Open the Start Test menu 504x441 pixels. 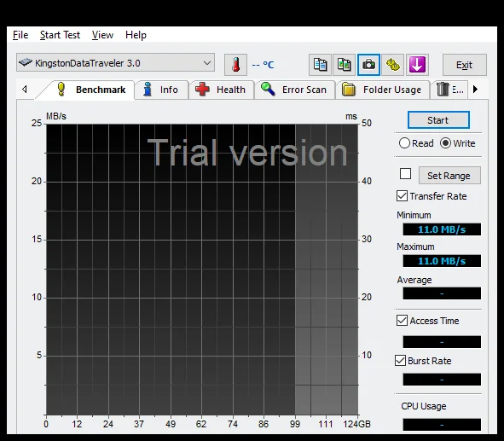(x=60, y=35)
